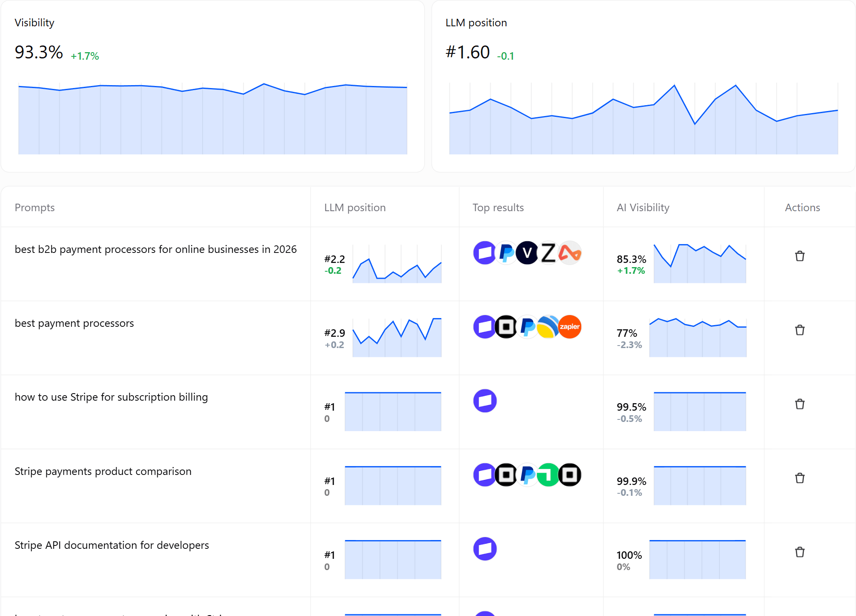Open the 'best payment processors' prompt

tap(74, 323)
